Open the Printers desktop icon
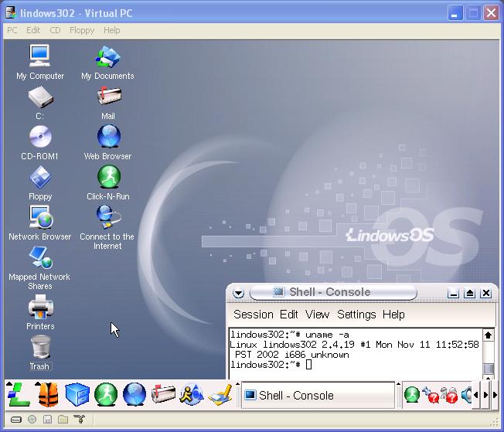This screenshot has height=432, width=504. [x=40, y=312]
